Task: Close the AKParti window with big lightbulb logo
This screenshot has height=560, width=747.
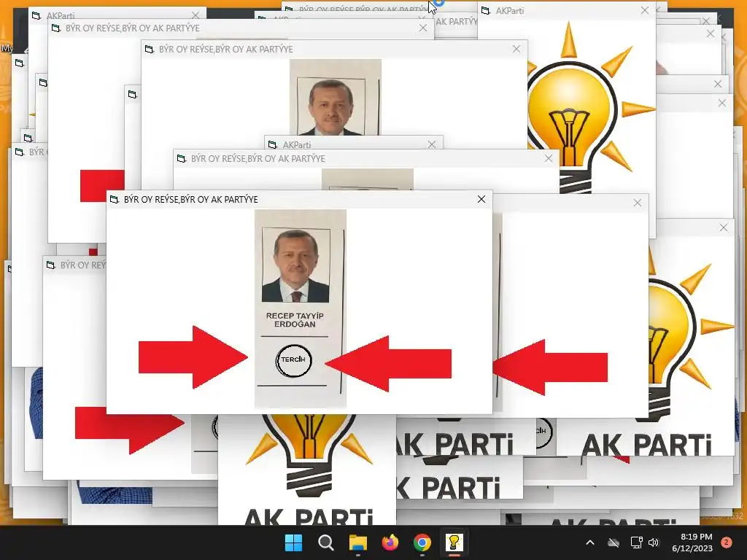Action: 645,10
